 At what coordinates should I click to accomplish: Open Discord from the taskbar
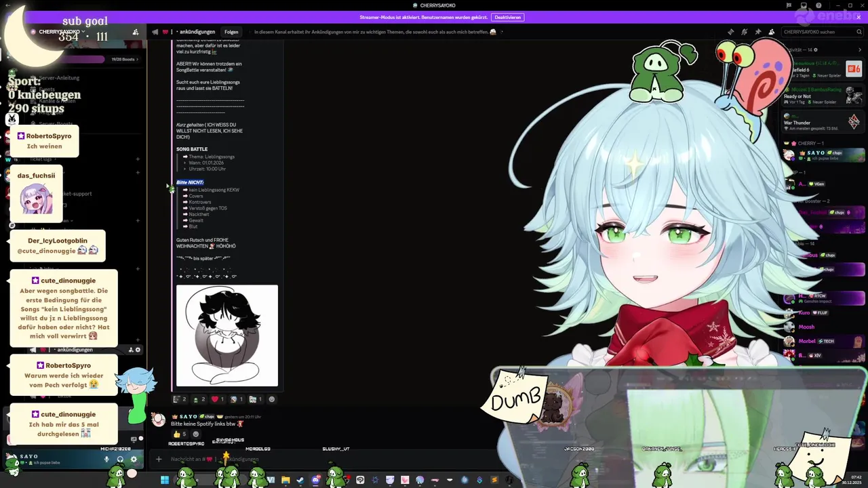point(315,480)
